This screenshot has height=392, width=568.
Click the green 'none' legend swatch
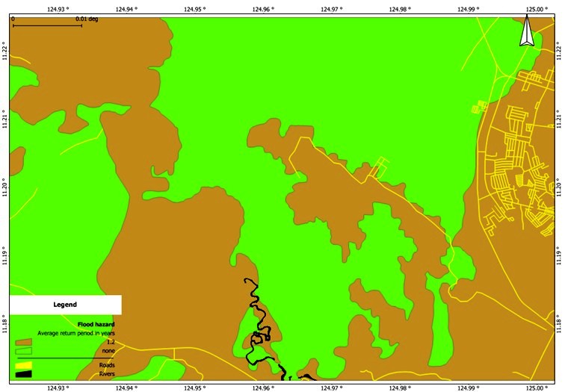point(25,350)
